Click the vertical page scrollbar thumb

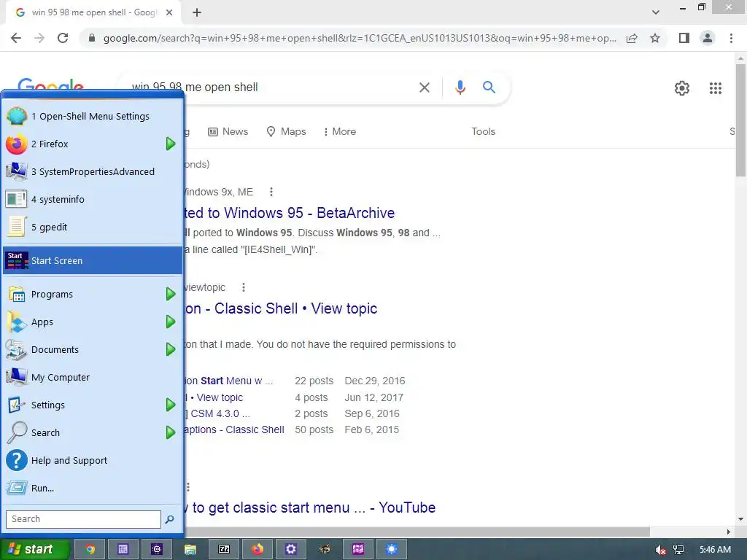click(740, 120)
